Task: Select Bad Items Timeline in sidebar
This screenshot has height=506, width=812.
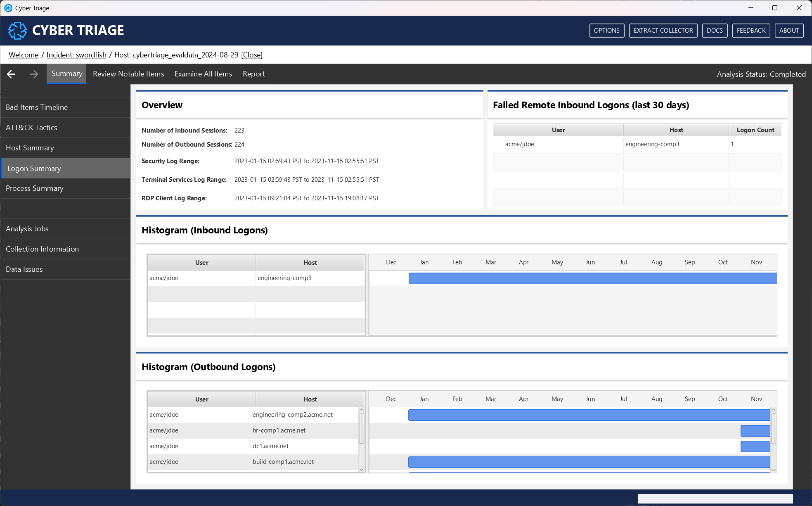Action: (37, 107)
